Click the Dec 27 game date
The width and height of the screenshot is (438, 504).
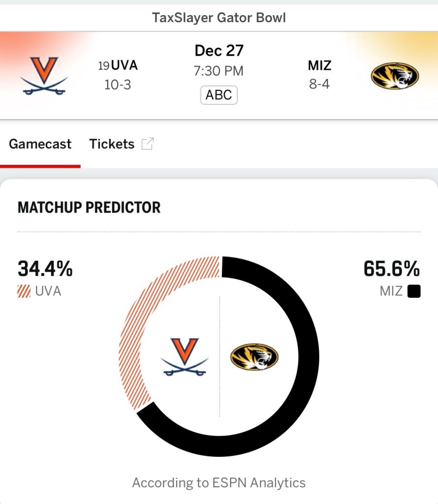[x=219, y=50]
